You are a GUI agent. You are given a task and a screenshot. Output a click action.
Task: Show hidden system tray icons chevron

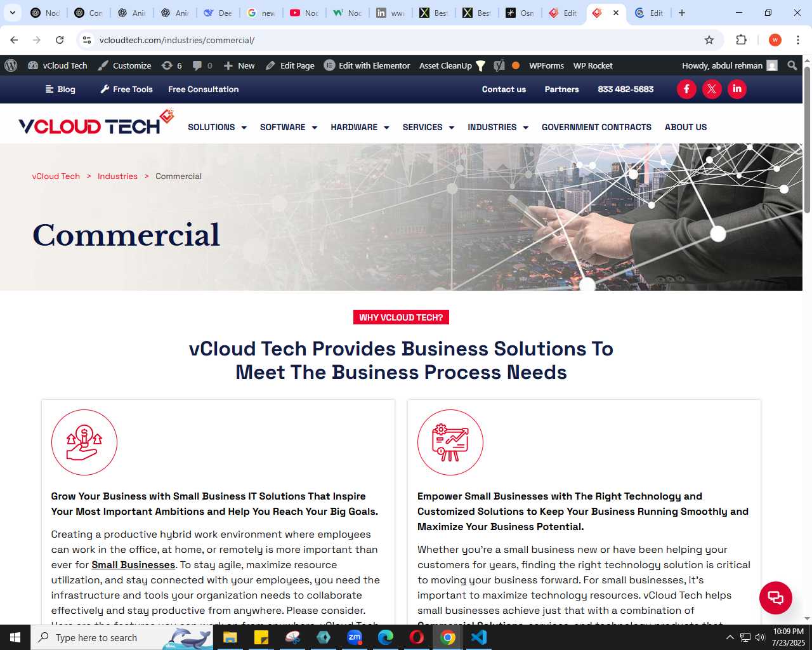click(730, 637)
